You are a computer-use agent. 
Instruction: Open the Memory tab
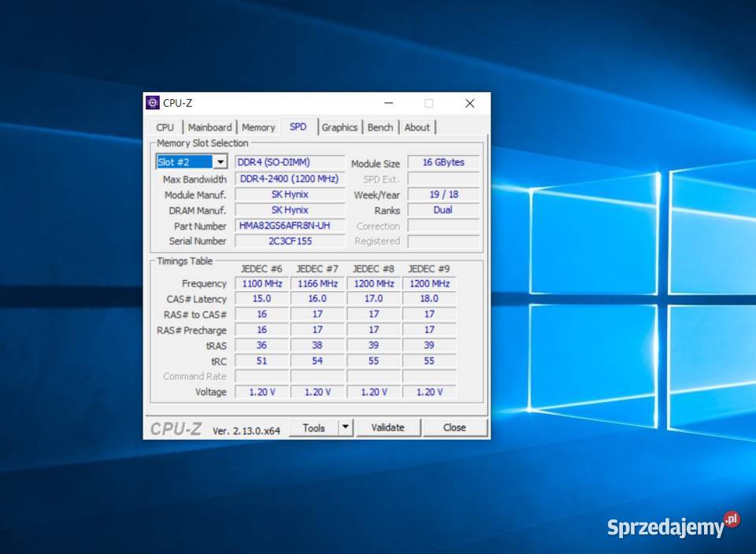click(x=258, y=127)
